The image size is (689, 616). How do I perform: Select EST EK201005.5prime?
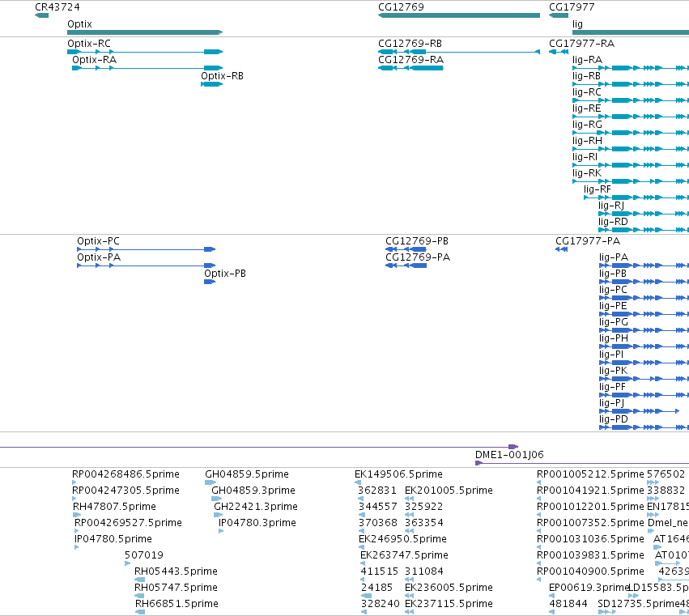click(x=409, y=499)
